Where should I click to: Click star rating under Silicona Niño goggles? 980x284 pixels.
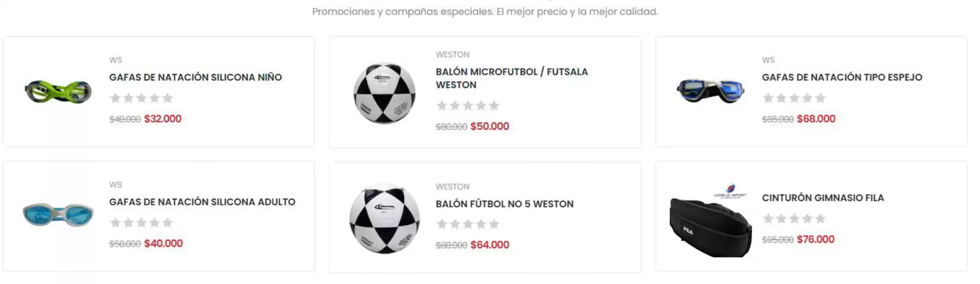pyautogui.click(x=141, y=98)
